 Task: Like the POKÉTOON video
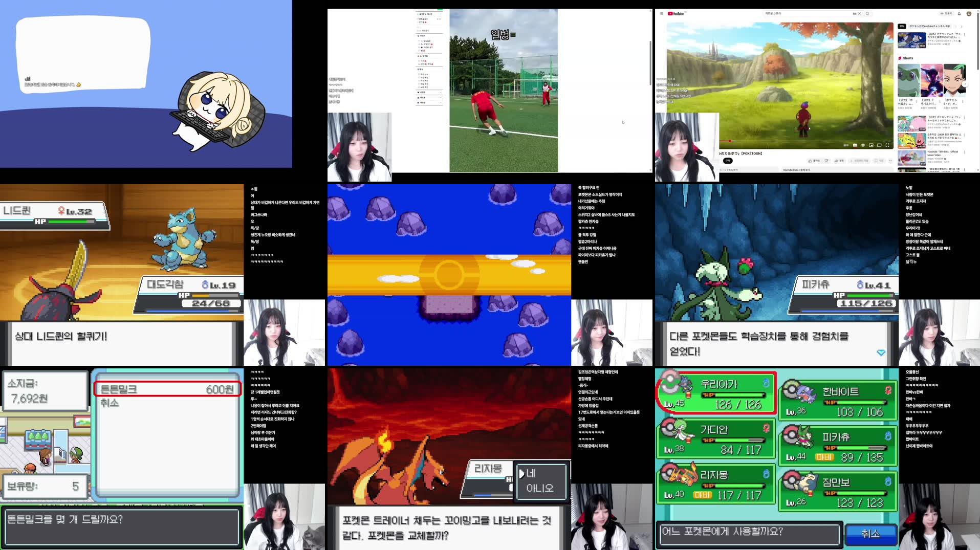tap(814, 161)
